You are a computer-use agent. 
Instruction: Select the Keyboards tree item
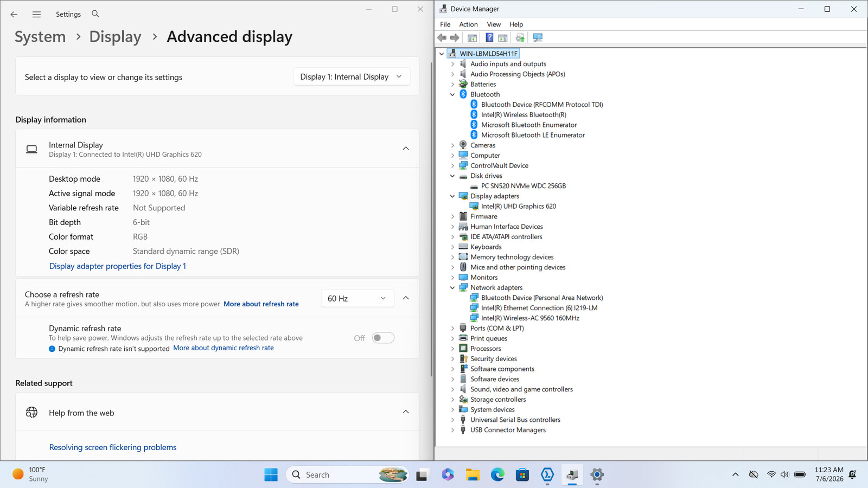pyautogui.click(x=486, y=247)
